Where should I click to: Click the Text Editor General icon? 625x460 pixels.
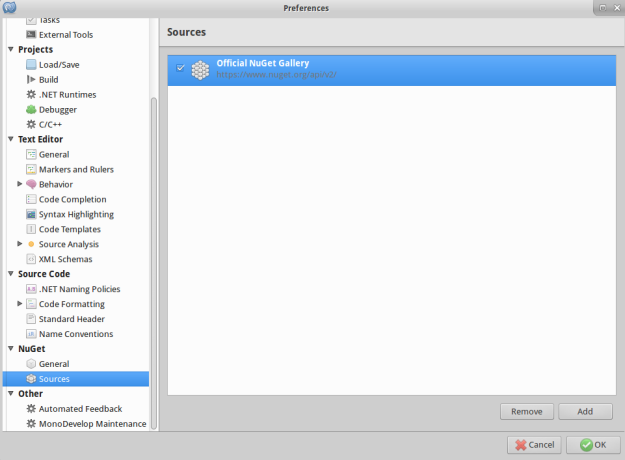(x=31, y=154)
